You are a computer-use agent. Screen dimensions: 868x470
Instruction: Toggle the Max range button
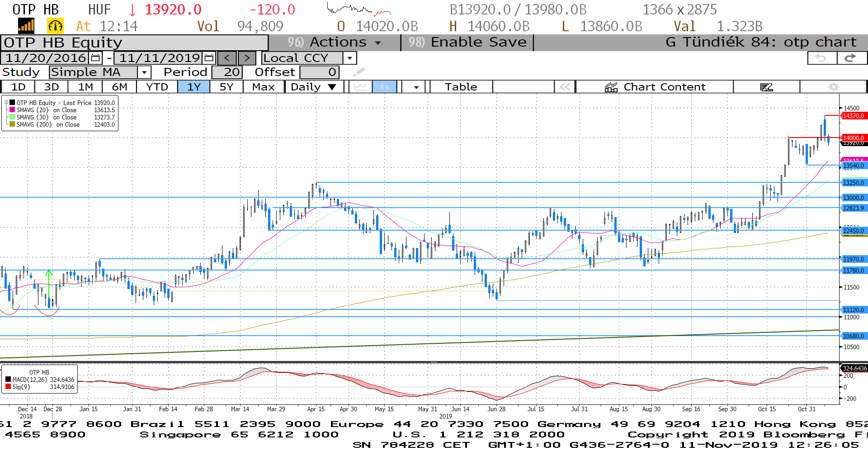[264, 87]
